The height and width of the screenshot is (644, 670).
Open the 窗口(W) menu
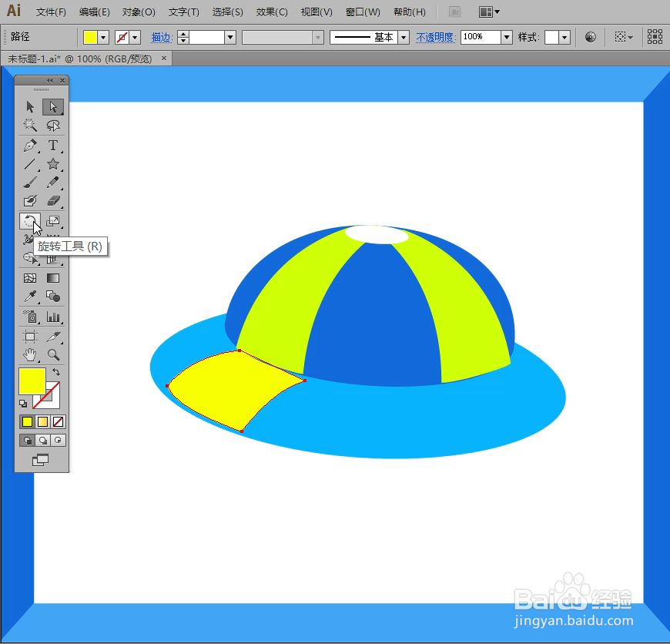[x=363, y=12]
